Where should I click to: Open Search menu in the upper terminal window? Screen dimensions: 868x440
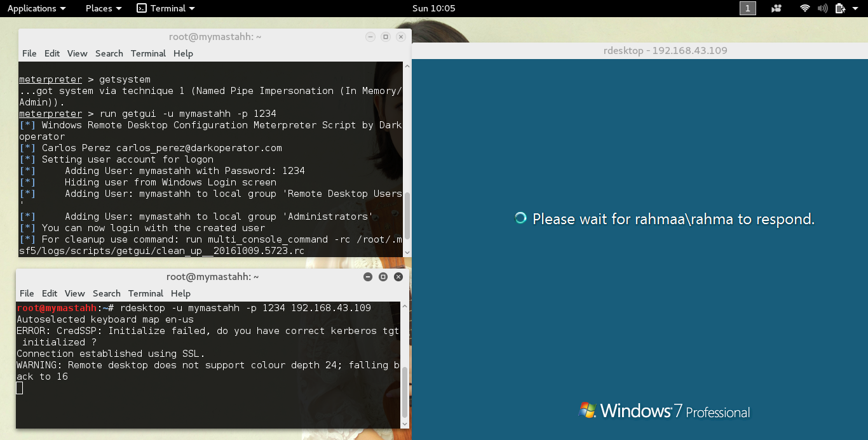[109, 53]
